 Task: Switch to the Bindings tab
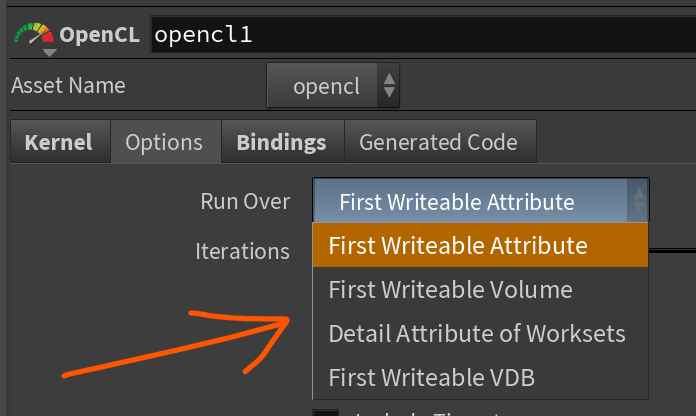pos(281,142)
